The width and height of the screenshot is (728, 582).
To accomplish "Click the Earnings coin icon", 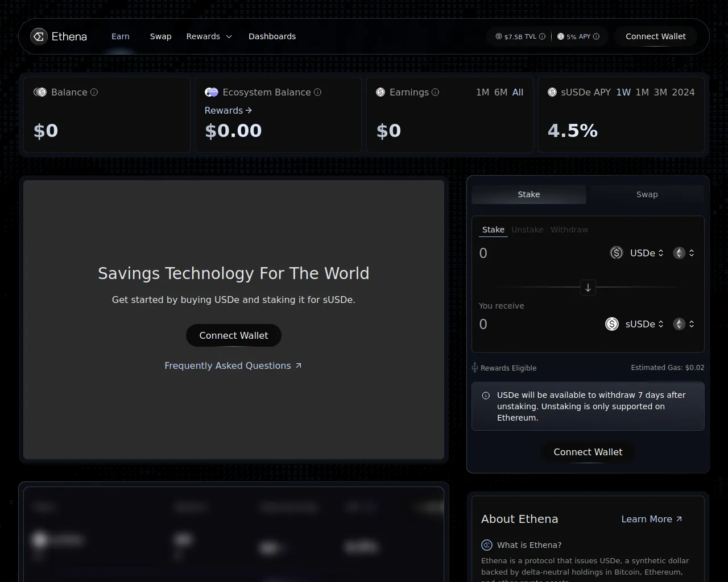I will click(380, 92).
